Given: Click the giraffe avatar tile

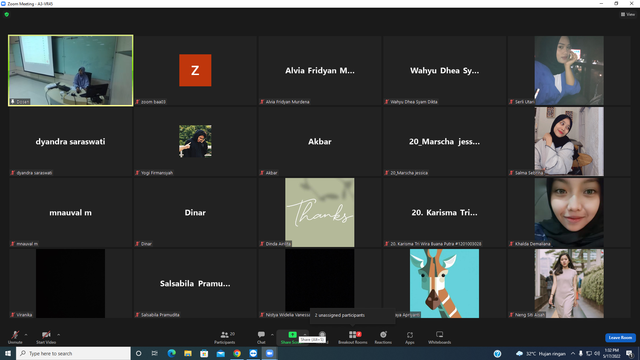Looking at the screenshot, I should click(x=444, y=283).
